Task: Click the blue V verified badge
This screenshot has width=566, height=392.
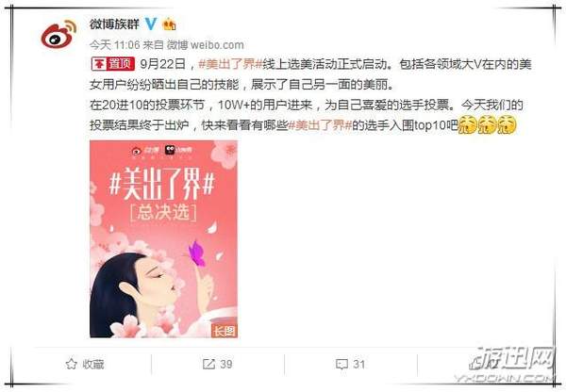Action: coord(151,24)
